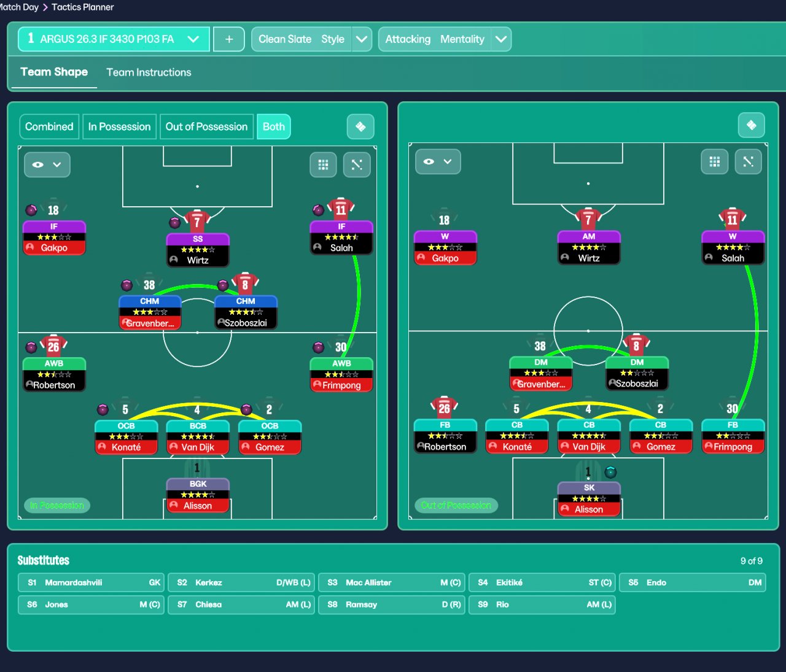786x672 pixels.
Task: Select substitute S5 Endo
Action: pos(692,582)
